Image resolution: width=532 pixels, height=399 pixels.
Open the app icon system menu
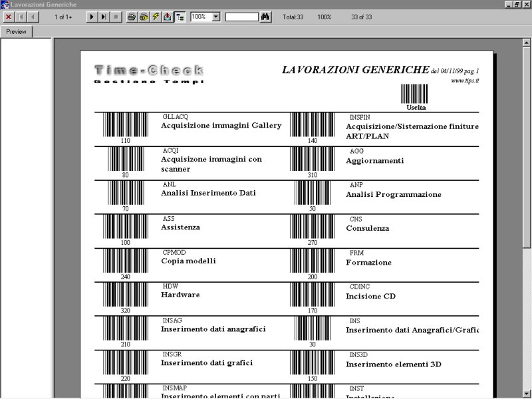click(x=5, y=5)
